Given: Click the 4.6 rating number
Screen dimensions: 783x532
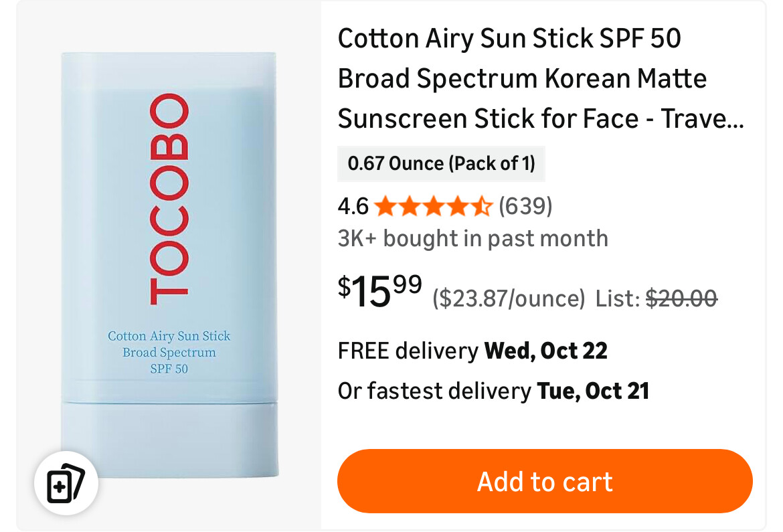Looking at the screenshot, I should pos(353,207).
